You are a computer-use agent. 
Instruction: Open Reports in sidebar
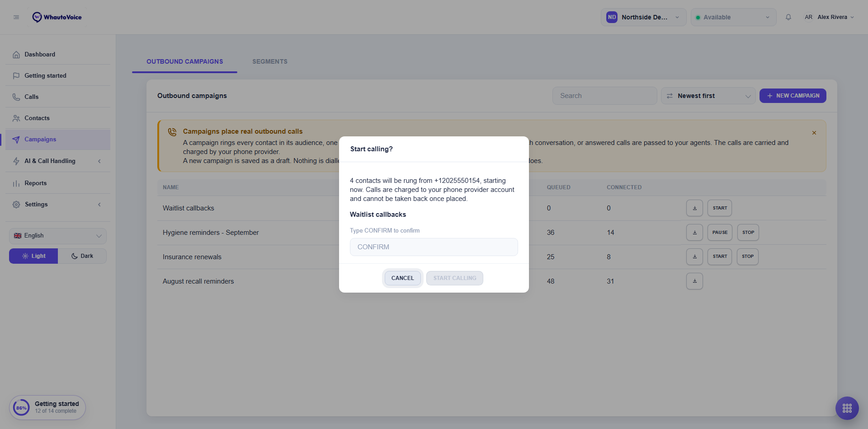[x=58, y=183]
